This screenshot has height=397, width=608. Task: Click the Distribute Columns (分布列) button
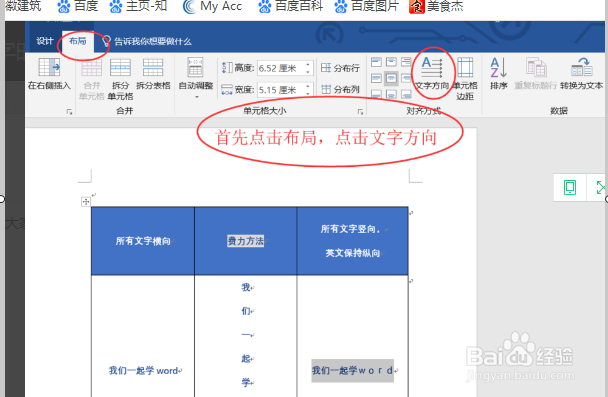pyautogui.click(x=340, y=89)
